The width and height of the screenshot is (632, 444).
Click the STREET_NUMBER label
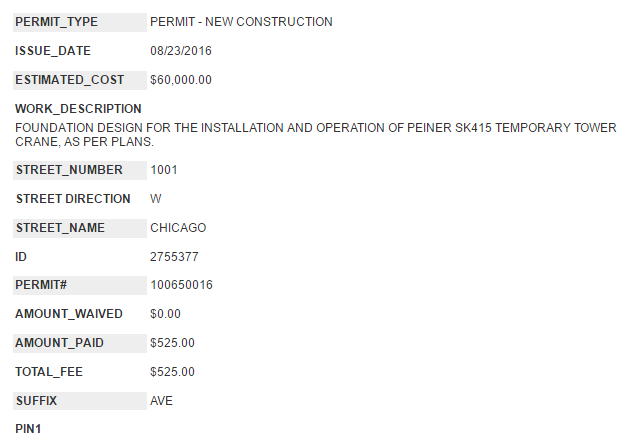pos(69,170)
